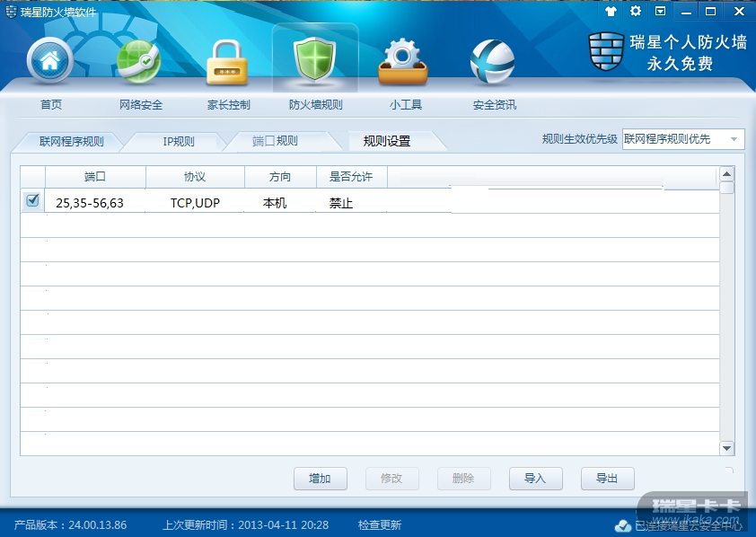Click the product version 24.00.13.86 text
The image size is (756, 537).
[x=70, y=525]
